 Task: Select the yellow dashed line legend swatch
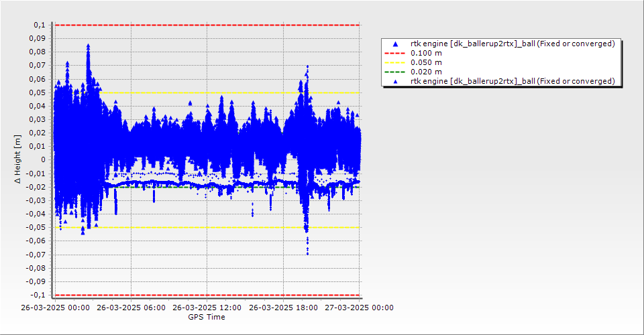pyautogui.click(x=394, y=63)
